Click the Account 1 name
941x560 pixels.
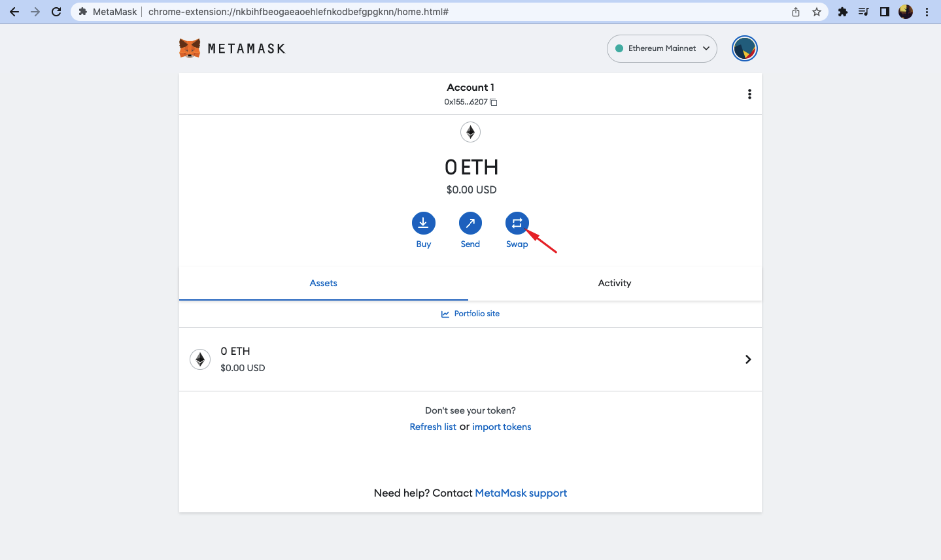click(470, 87)
